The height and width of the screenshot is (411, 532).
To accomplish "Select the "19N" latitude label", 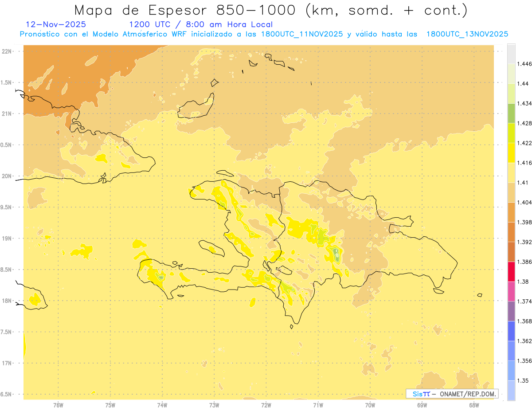I will point(7,238).
